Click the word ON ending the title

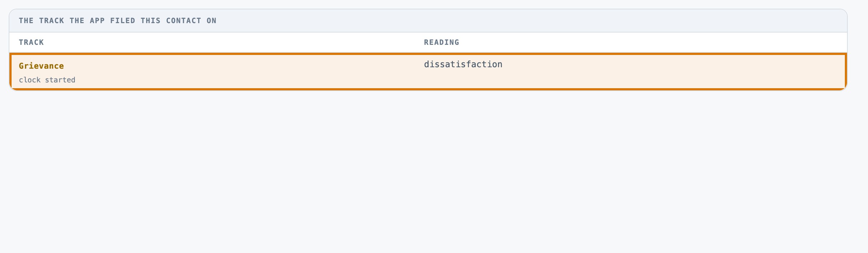[212, 21]
